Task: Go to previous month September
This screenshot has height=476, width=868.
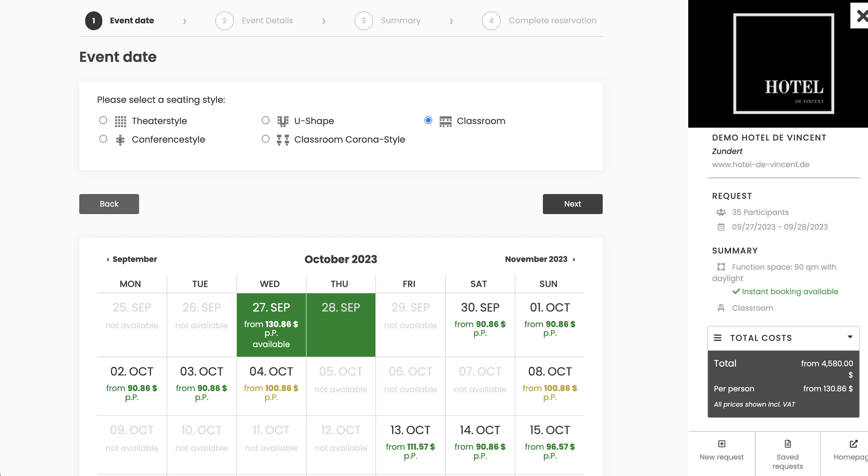Action: coord(132,259)
